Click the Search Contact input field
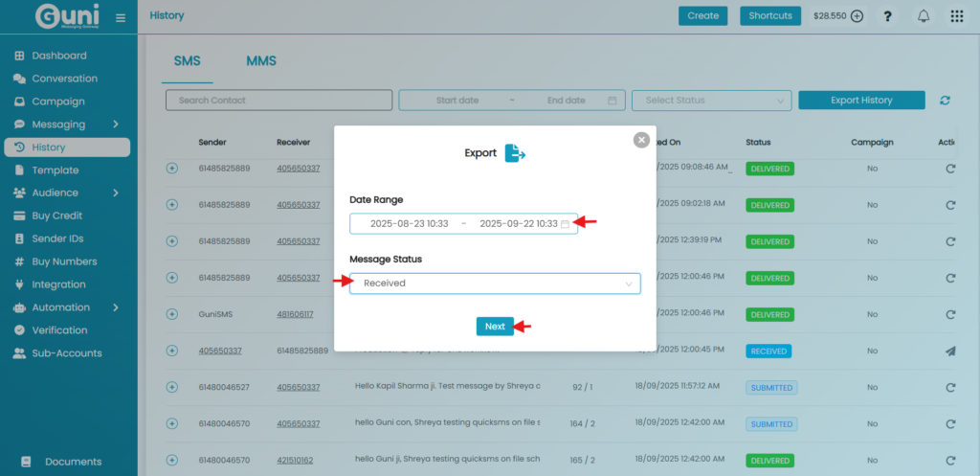 [278, 101]
